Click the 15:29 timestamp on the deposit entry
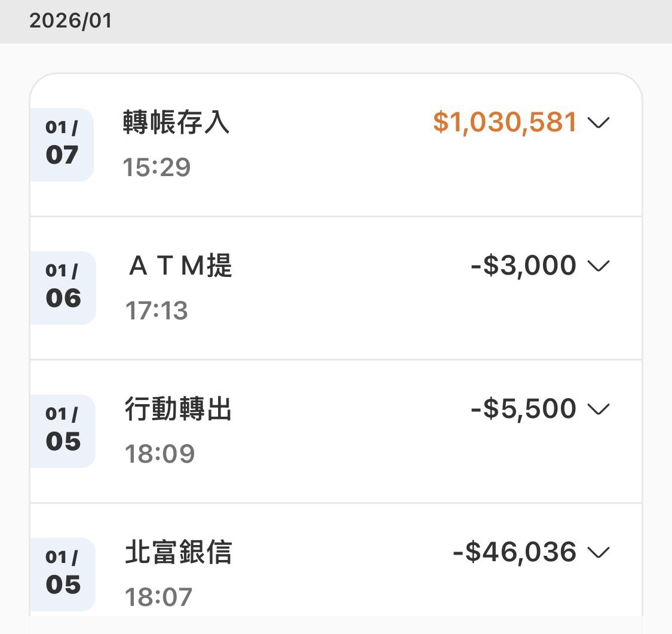The image size is (672, 634). click(x=156, y=168)
